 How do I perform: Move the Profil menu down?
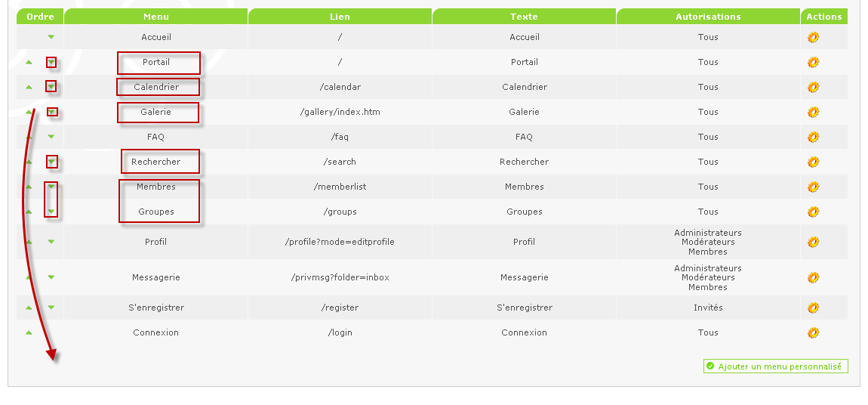51,242
